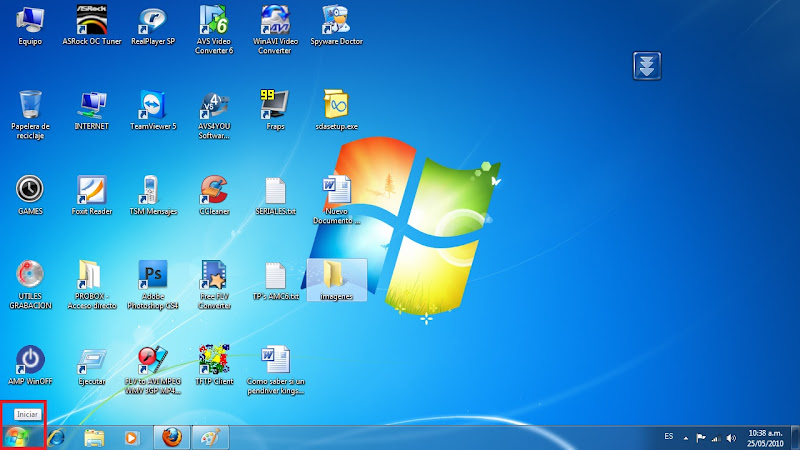Select the sdasetup.exe file
This screenshot has height=450, width=800.
point(336,111)
